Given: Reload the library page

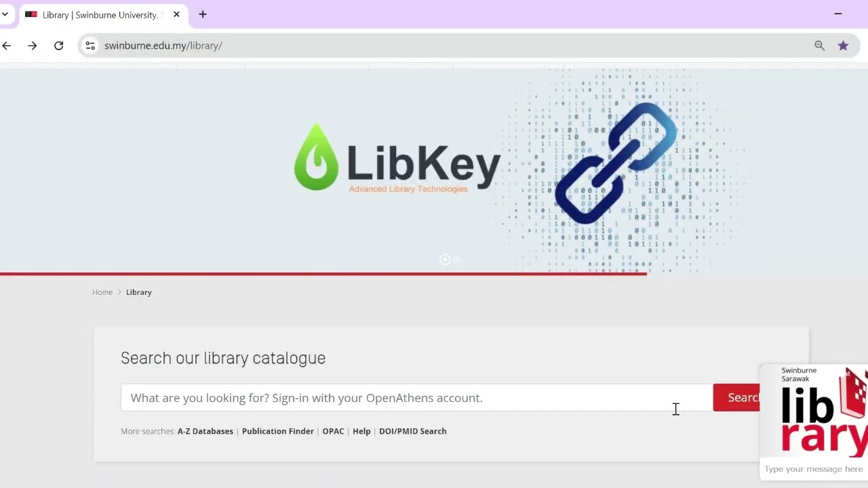Looking at the screenshot, I should (58, 45).
